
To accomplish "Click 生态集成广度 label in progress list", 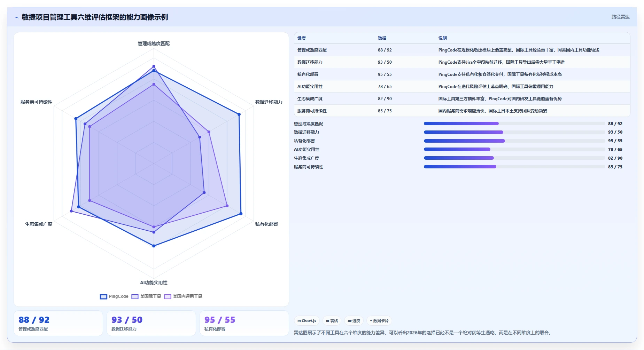I will 306,158.
